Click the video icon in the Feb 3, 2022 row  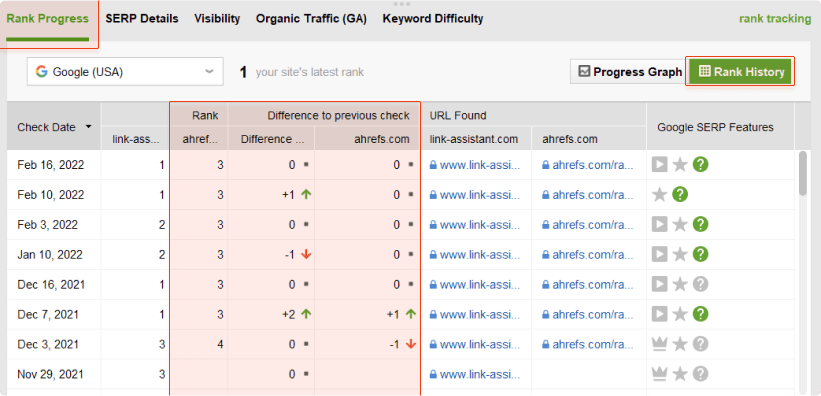(x=660, y=225)
